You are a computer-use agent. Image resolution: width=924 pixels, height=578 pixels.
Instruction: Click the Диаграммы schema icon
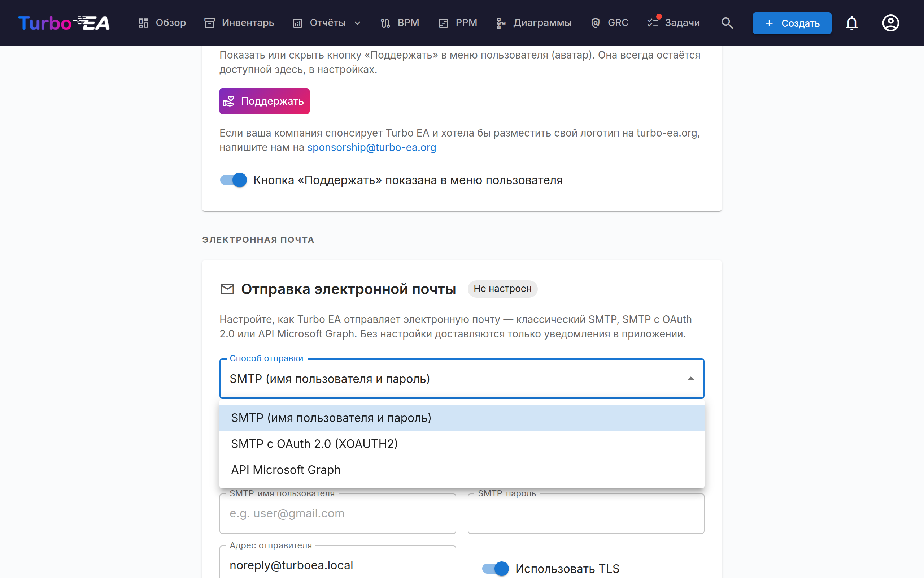[501, 23]
